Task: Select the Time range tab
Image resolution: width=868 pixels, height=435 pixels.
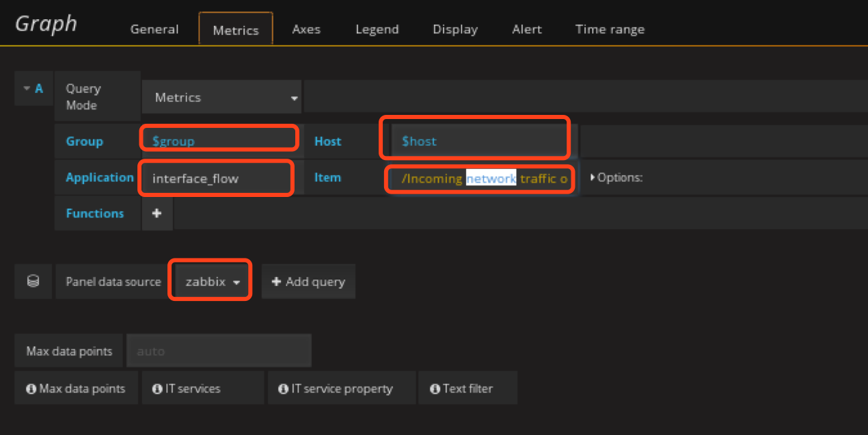Action: coord(610,29)
